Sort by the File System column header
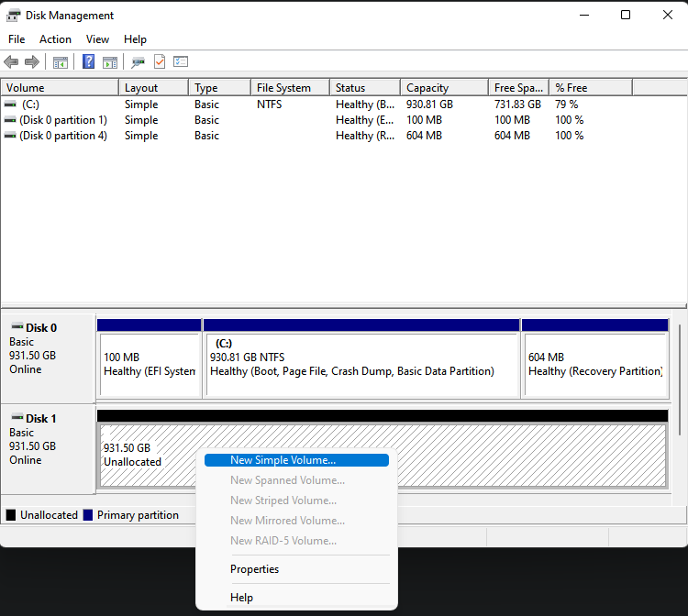The image size is (688, 616). 283,88
